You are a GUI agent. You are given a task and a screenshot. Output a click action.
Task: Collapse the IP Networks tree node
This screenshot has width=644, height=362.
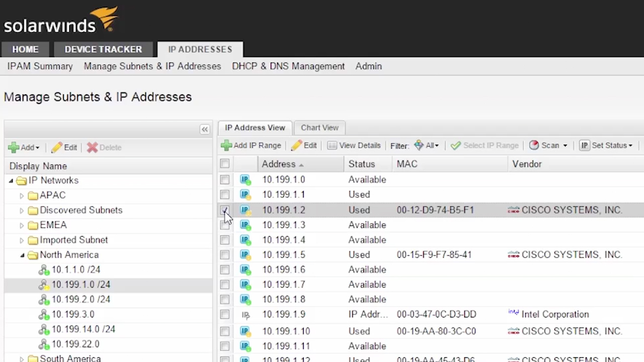click(11, 180)
